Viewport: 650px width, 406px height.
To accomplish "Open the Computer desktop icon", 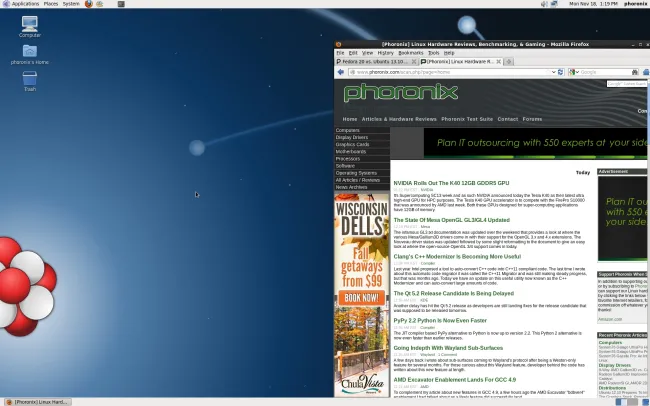I will coord(29,26).
